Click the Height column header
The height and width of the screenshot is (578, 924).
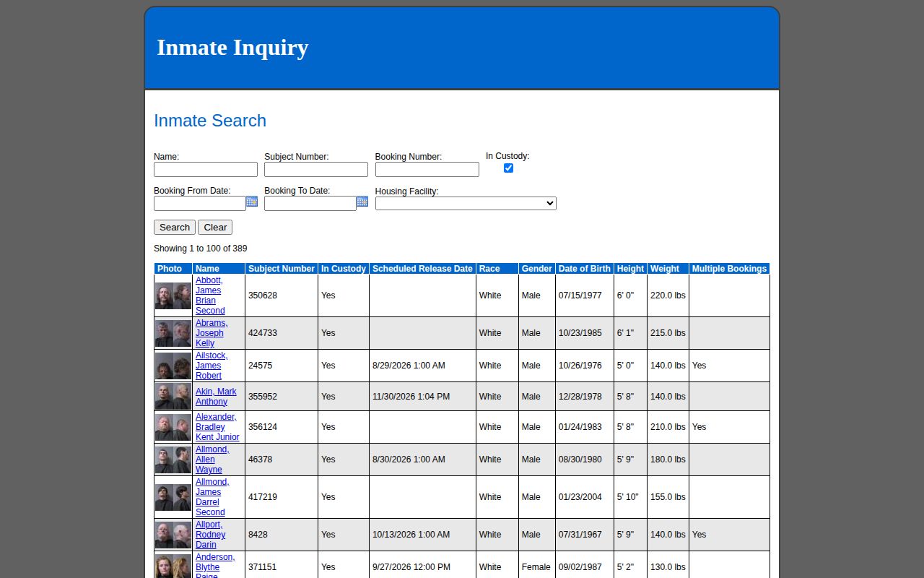(x=630, y=269)
